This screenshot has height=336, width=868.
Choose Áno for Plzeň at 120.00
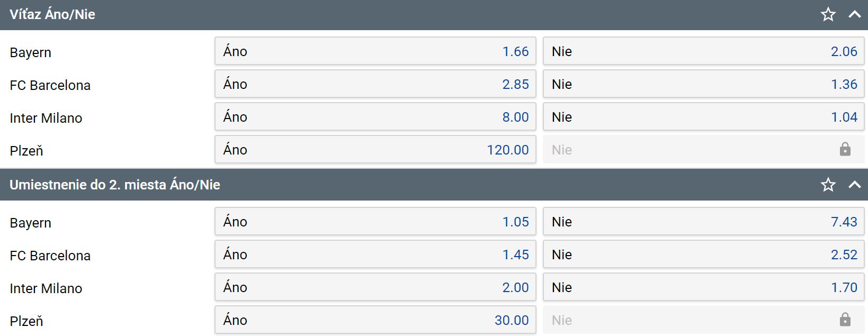coord(375,150)
